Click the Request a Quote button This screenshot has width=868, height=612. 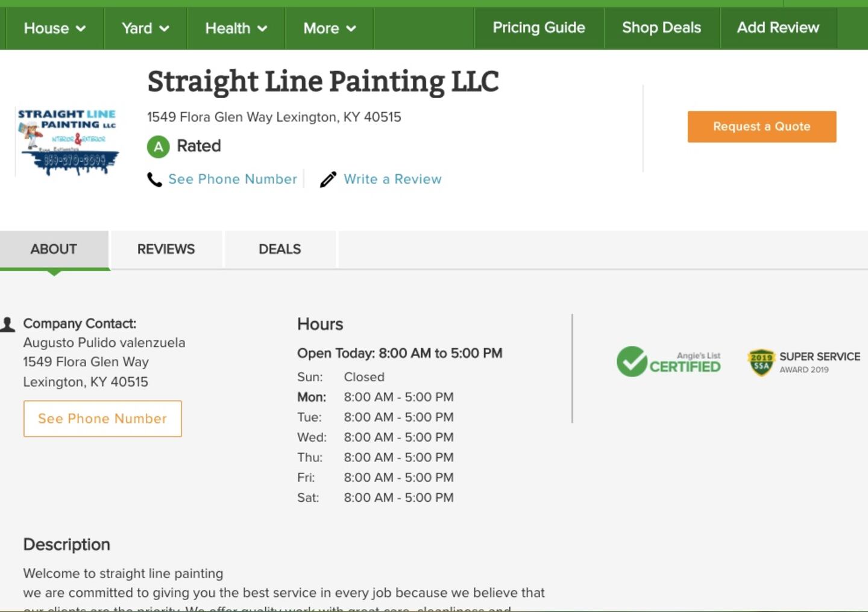[x=761, y=126]
